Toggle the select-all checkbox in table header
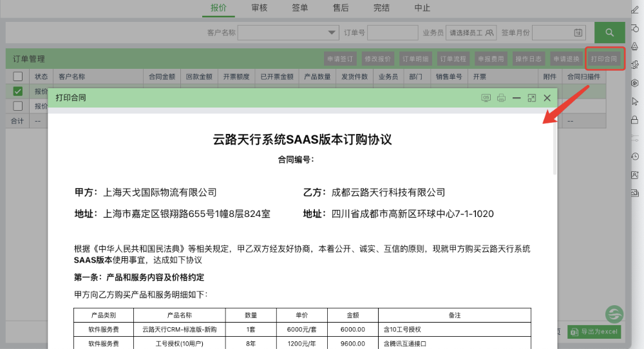Viewport: 644px width, 349px height. point(17,77)
